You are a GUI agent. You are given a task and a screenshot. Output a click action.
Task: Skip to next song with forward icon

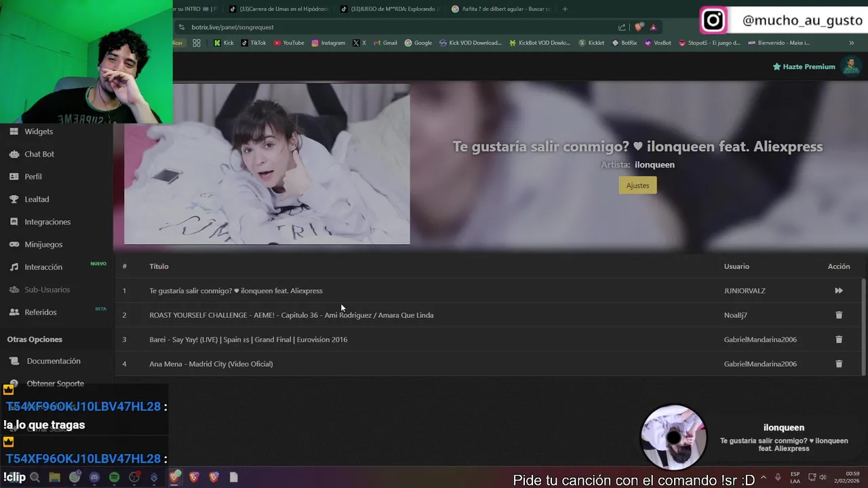point(839,291)
